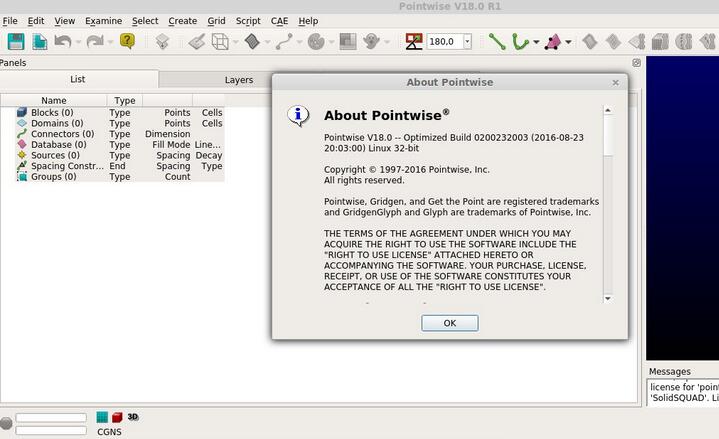Switch to the Layers tab
Viewport: 719px width, 439px height.
[238, 80]
